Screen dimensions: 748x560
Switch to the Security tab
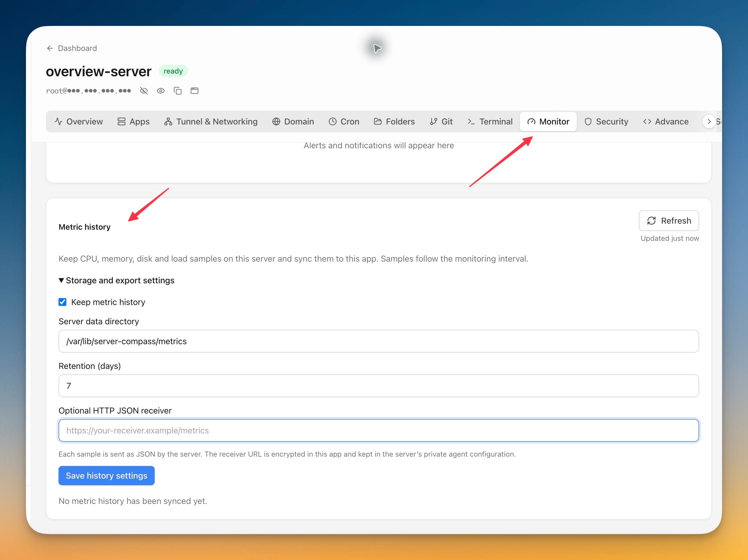[x=606, y=121]
